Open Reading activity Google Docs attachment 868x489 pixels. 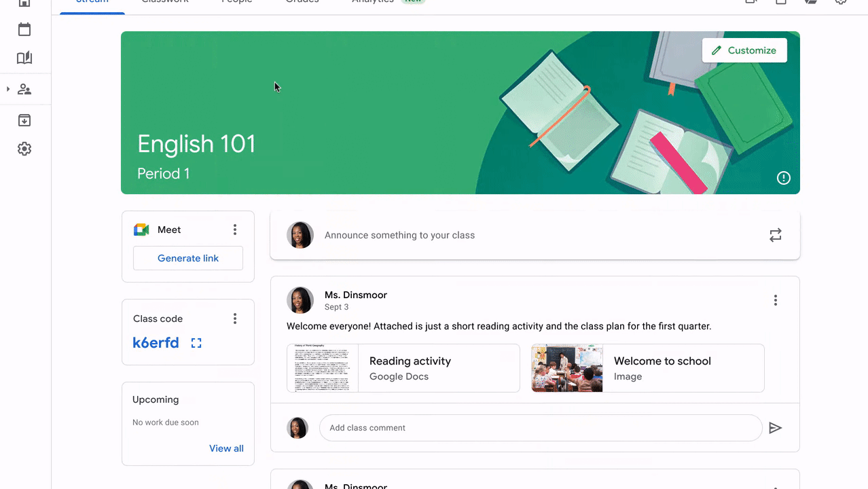(403, 368)
